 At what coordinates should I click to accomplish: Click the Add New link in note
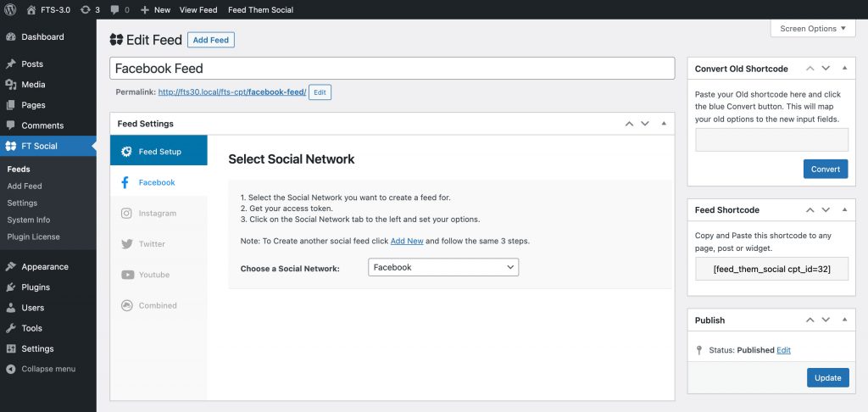pos(407,242)
